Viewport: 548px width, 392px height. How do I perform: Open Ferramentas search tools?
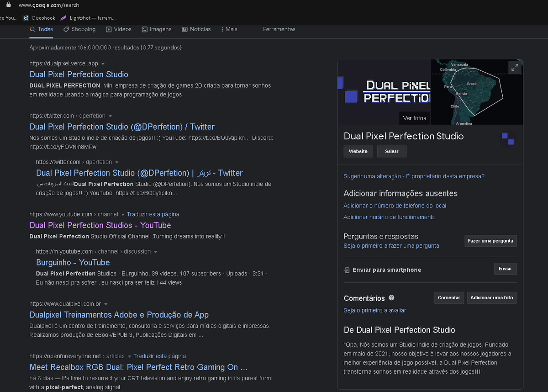pyautogui.click(x=279, y=29)
